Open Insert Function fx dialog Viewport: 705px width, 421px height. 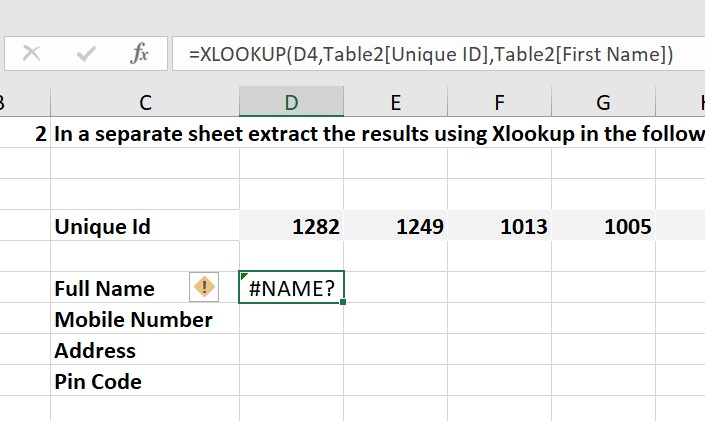(139, 55)
